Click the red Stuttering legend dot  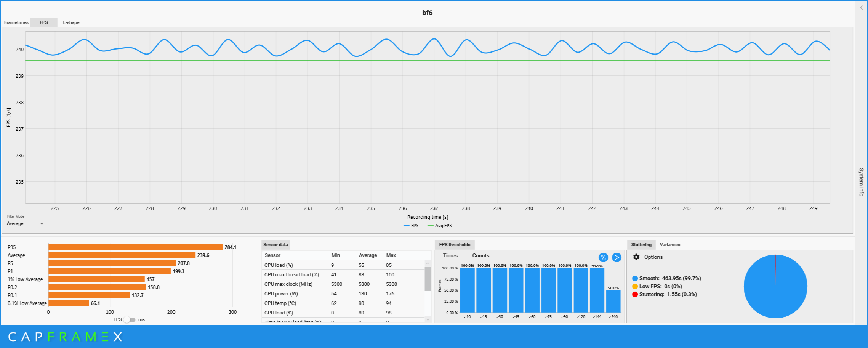[x=635, y=295]
